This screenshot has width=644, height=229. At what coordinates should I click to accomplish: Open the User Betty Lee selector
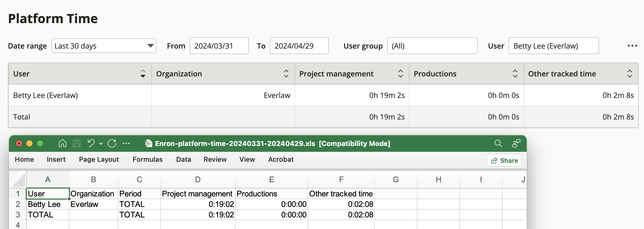(x=554, y=46)
